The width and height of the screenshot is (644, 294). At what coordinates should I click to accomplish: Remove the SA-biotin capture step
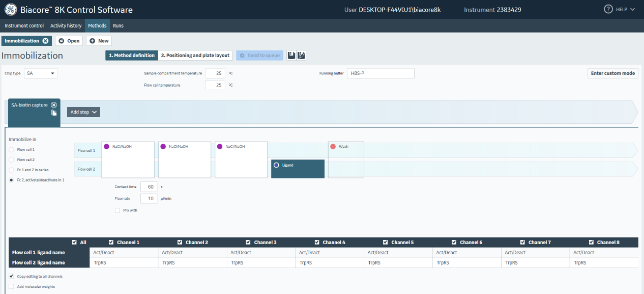(53, 105)
